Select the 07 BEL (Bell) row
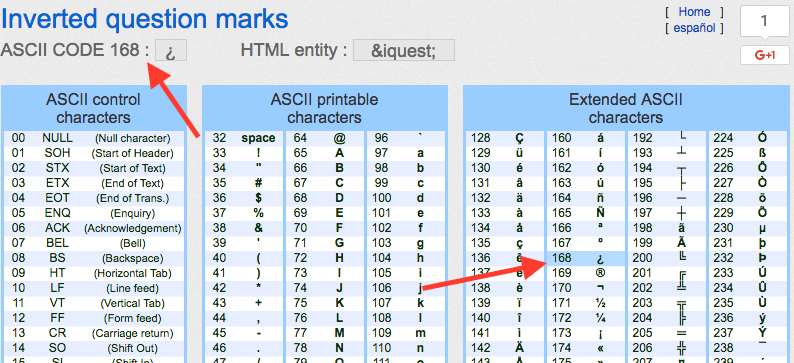The width and height of the screenshot is (794, 363). [x=94, y=243]
